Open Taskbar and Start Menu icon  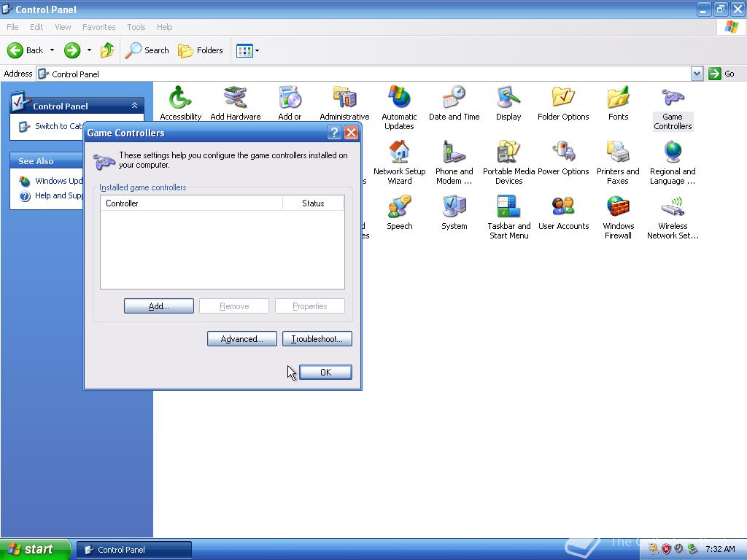(x=508, y=217)
